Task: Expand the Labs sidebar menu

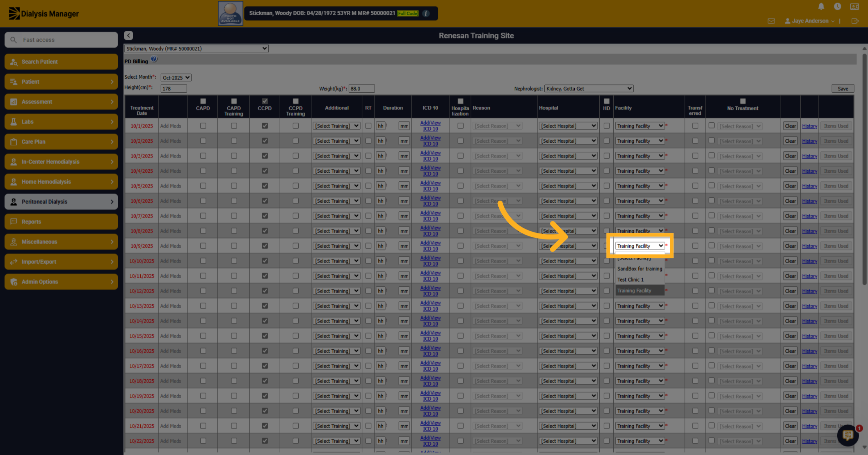Action: 61,122
